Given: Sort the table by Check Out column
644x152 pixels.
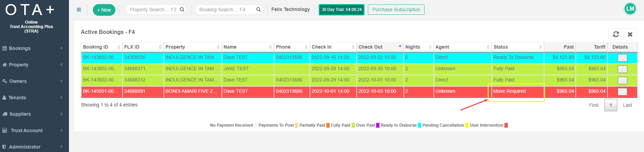Looking at the screenshot, I should (x=370, y=47).
